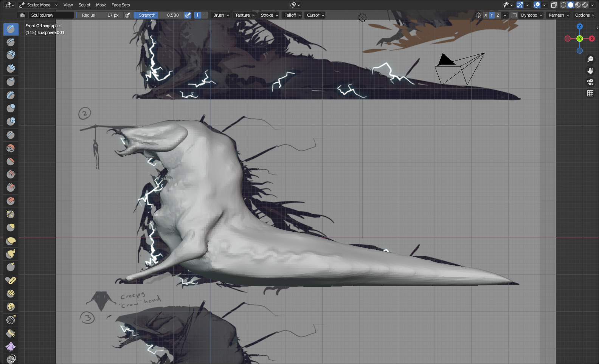The height and width of the screenshot is (364, 599).
Task: Expand the Falloff settings dropdown
Action: coord(292,15)
